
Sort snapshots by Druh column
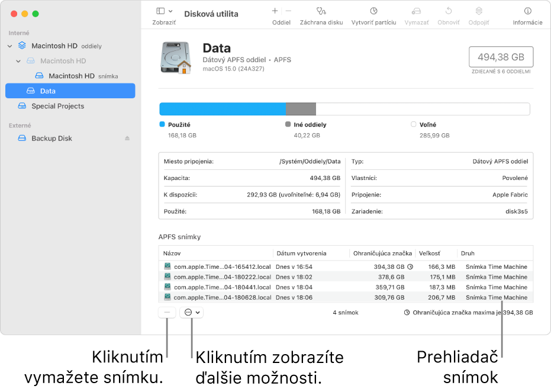click(x=495, y=253)
